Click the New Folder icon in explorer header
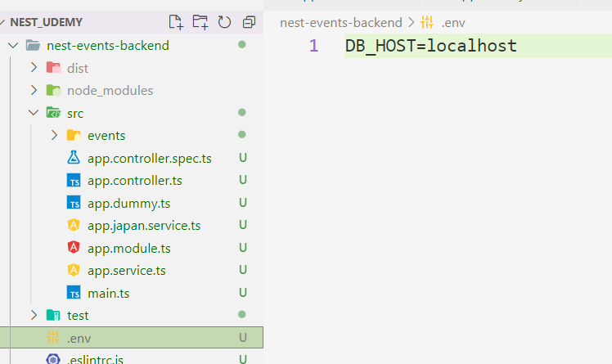Viewport: 612px width, 364px height. click(200, 22)
